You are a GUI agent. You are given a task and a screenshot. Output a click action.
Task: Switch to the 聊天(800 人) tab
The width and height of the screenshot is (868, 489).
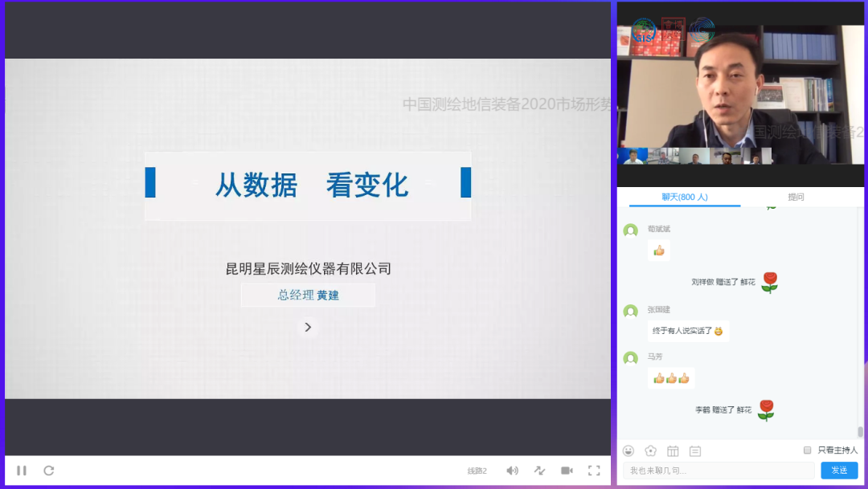tap(684, 197)
